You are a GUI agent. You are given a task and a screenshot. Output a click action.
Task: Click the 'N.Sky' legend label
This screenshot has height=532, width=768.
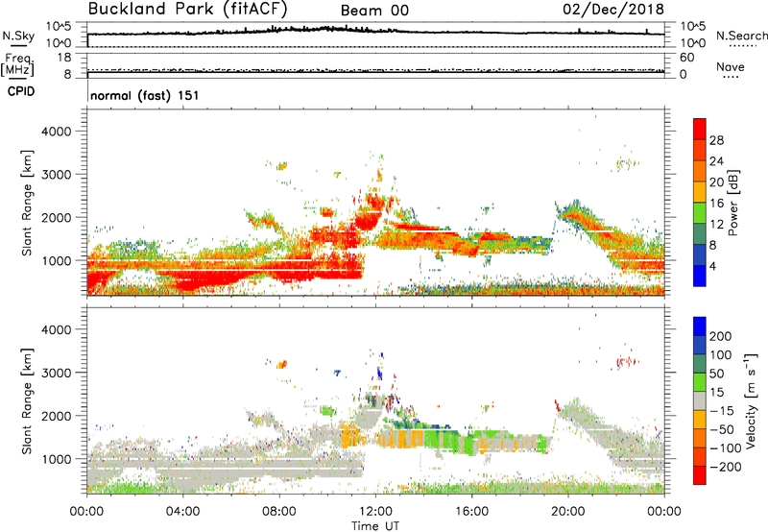tap(18, 36)
